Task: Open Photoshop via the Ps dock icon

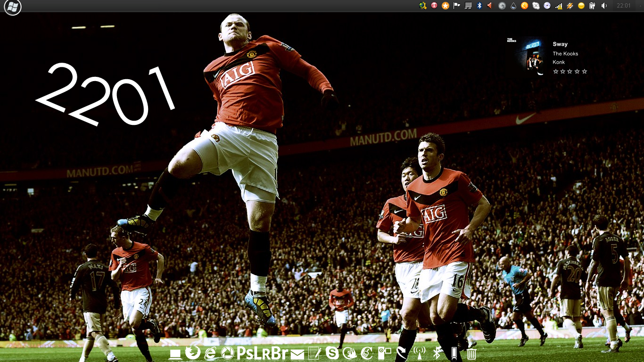Action: (x=245, y=353)
